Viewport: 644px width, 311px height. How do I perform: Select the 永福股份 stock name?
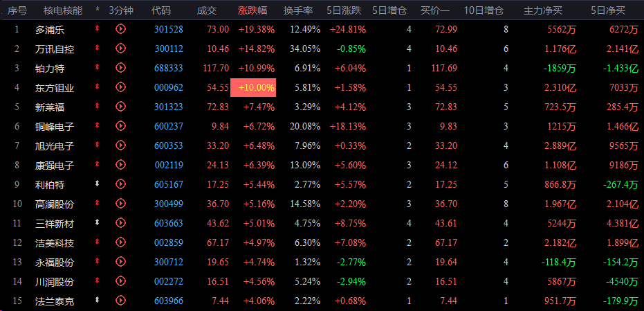pyautogui.click(x=55, y=262)
